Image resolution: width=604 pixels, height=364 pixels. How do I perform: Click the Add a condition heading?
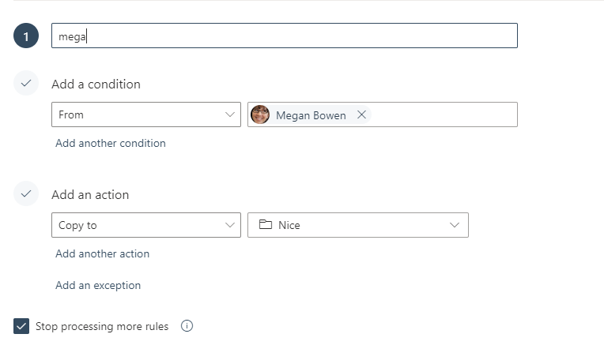(96, 84)
